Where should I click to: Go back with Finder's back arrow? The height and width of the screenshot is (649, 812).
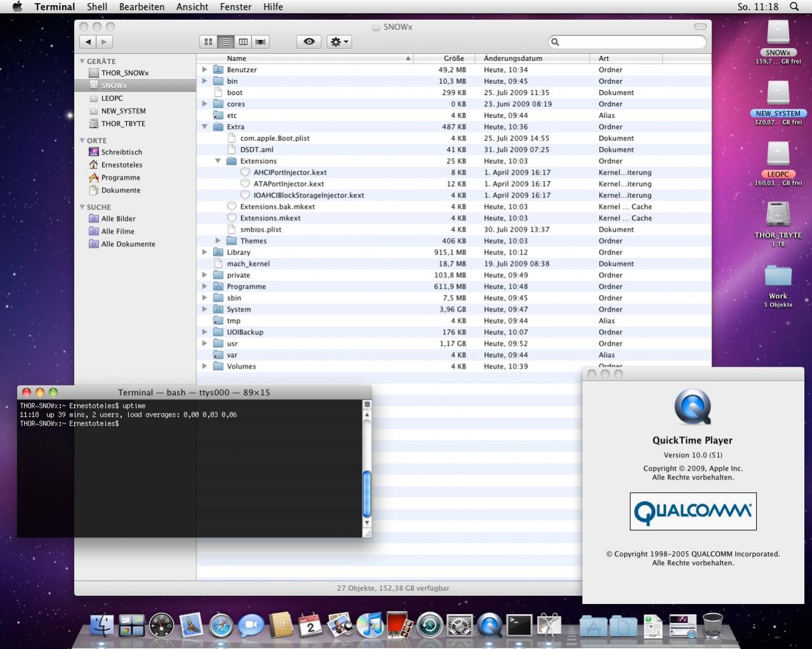(x=88, y=42)
